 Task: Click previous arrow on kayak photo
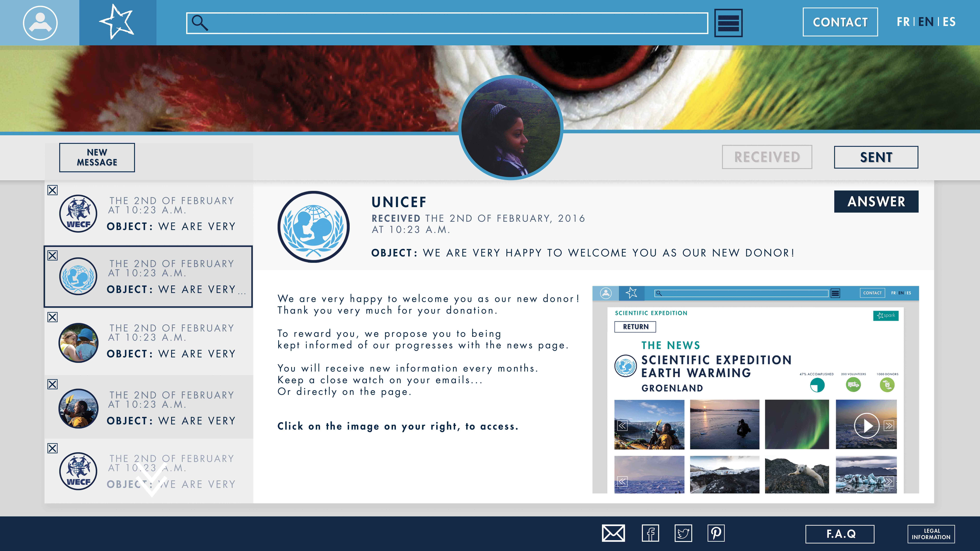coord(622,426)
